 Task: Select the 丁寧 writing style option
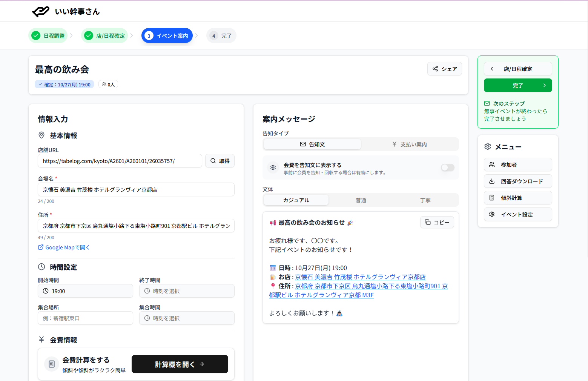tap(425, 200)
